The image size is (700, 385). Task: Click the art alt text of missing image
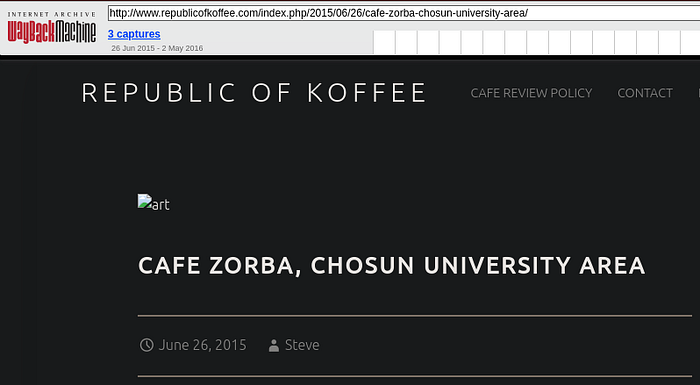click(x=161, y=205)
